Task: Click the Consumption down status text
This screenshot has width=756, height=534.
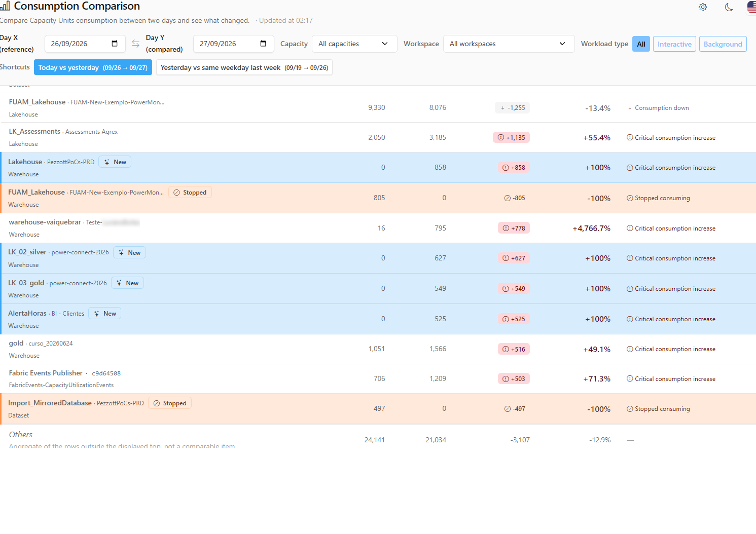Action: pos(662,108)
